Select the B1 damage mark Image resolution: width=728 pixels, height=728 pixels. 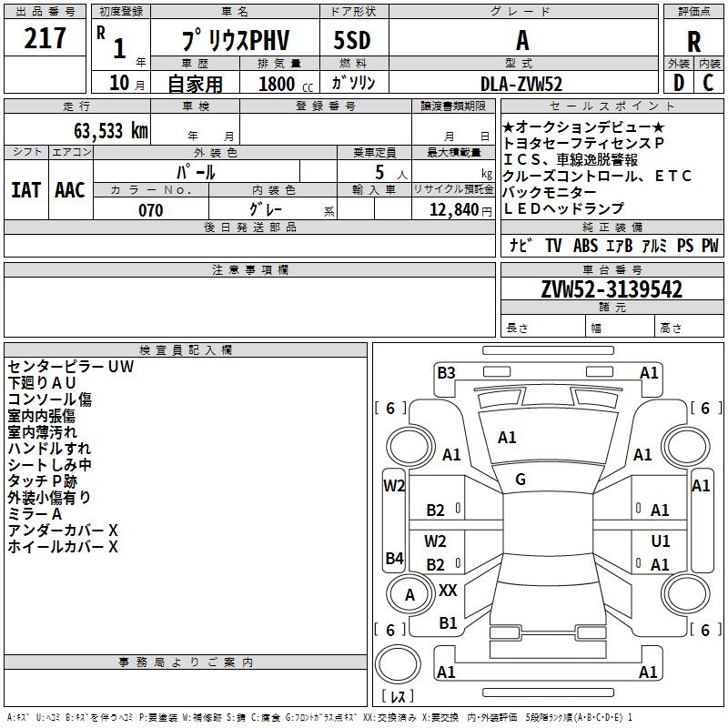coord(448,623)
